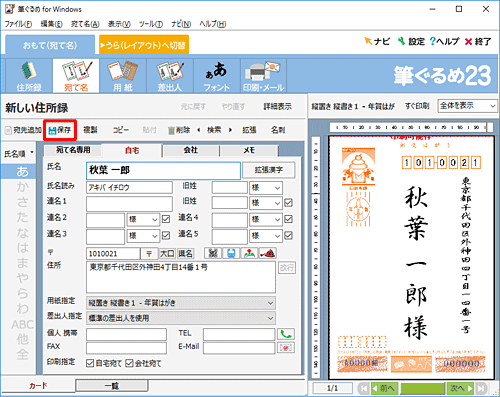Toggle the 連名4 honorific checkbox
Screen dimensions: 500x397
click(288, 219)
